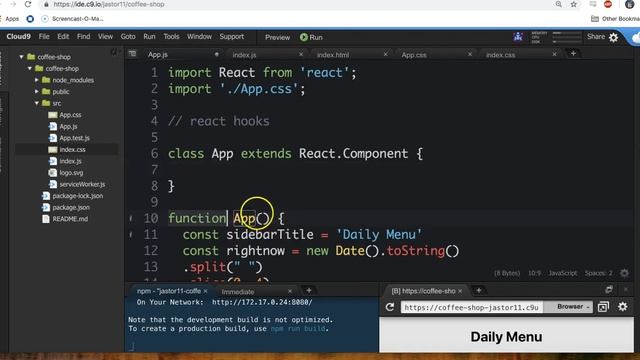Open the Find menu

point(83,36)
